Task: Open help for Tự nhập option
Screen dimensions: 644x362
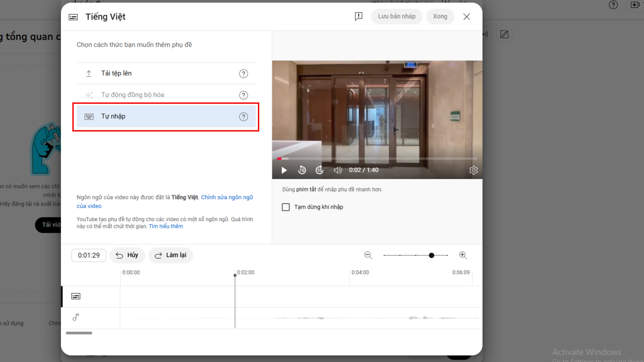Action: point(243,117)
